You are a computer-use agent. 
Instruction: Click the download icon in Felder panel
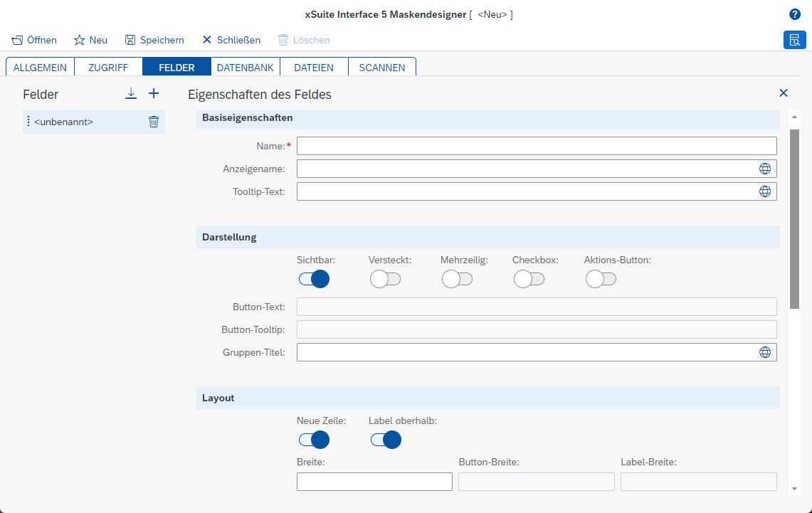click(131, 93)
